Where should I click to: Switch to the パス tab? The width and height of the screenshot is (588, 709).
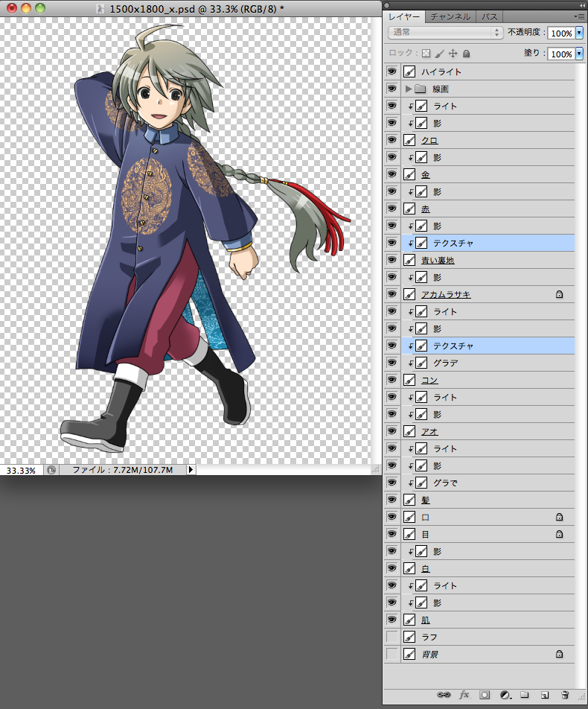coord(489,16)
